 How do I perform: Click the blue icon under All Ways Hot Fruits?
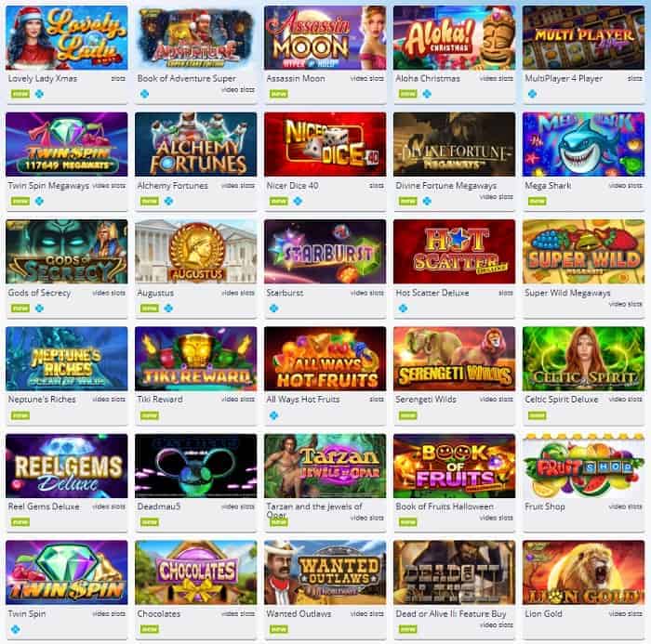[273, 415]
